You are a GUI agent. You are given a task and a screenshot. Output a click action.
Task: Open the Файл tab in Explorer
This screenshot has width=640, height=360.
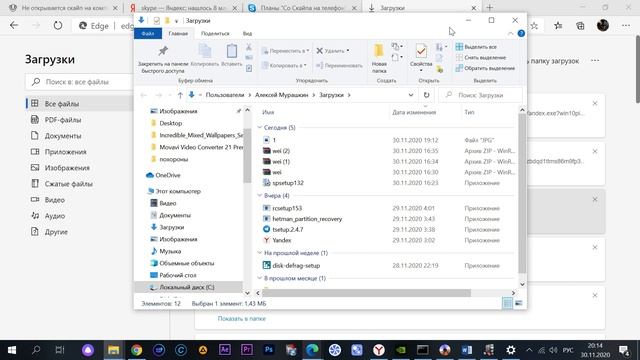click(148, 33)
